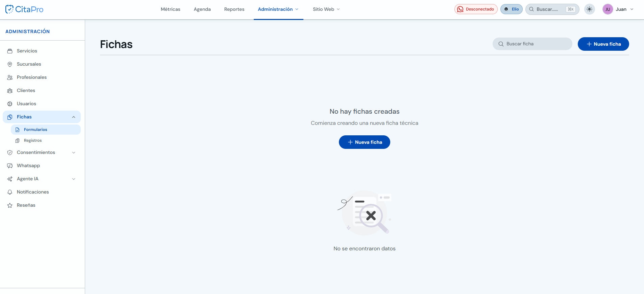Click the ADMINISTRACIÓN sidebar heading
The height and width of the screenshot is (294, 644).
[27, 31]
